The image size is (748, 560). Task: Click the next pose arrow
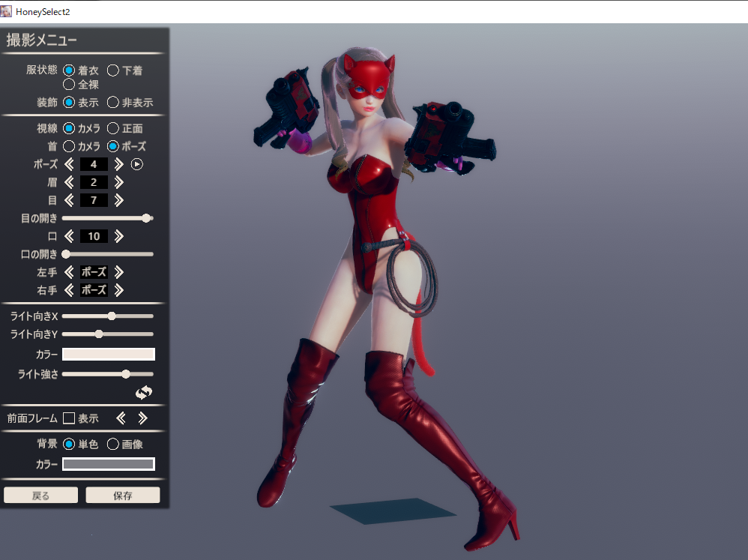118,164
